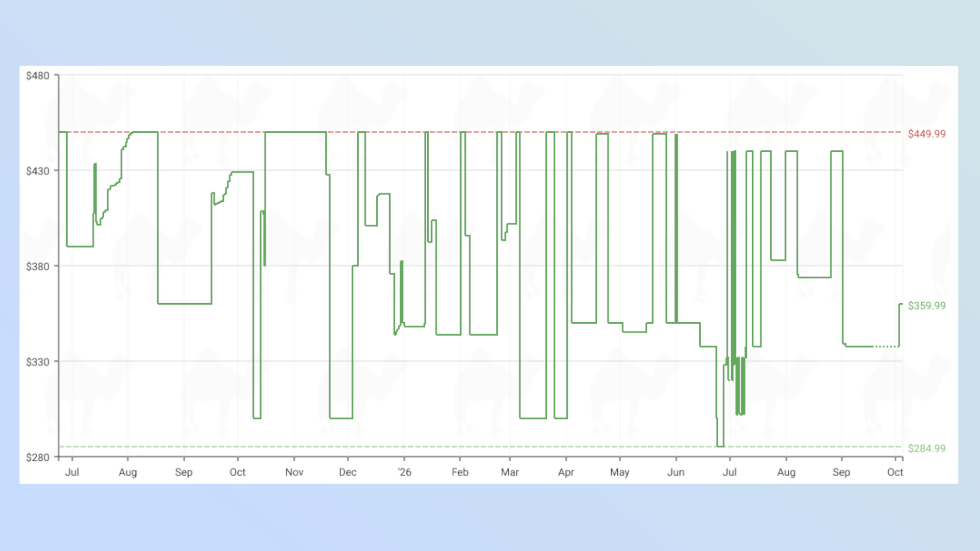Click the $430 y-axis label

pos(38,171)
